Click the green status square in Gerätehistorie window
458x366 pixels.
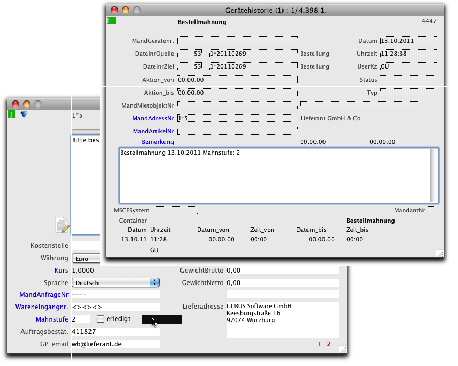pos(112,21)
